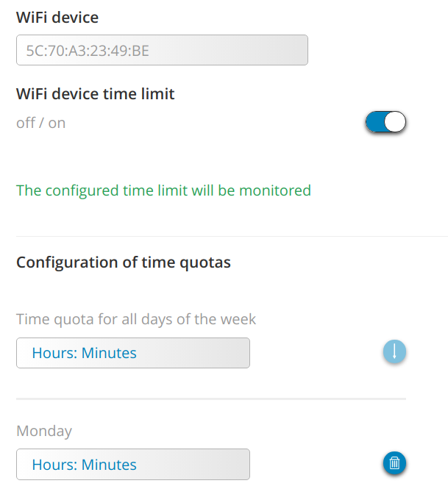Click the 5C:70:A3:23:49:BE address text
This screenshot has width=448, height=500.
88,51
